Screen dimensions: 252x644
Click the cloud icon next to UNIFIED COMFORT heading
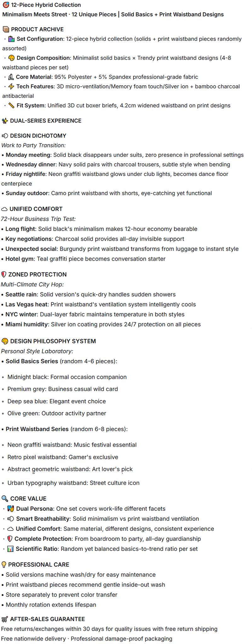tap(4, 209)
